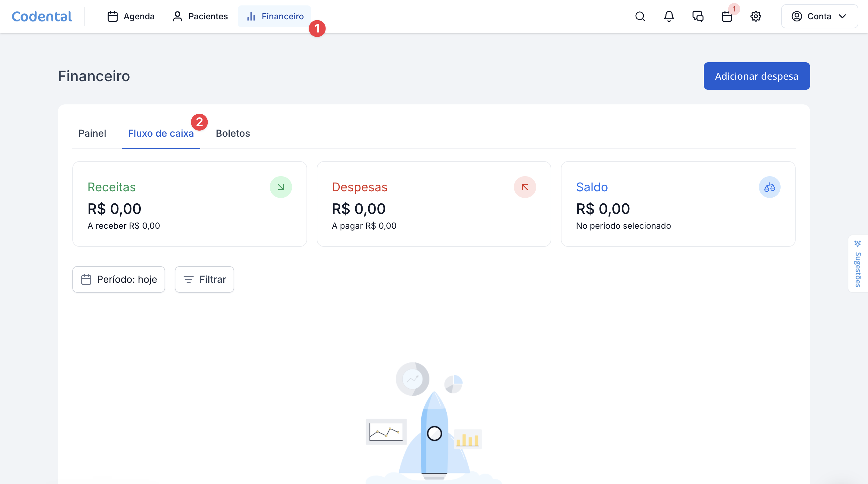Switch to the Painel tab

[x=92, y=133]
